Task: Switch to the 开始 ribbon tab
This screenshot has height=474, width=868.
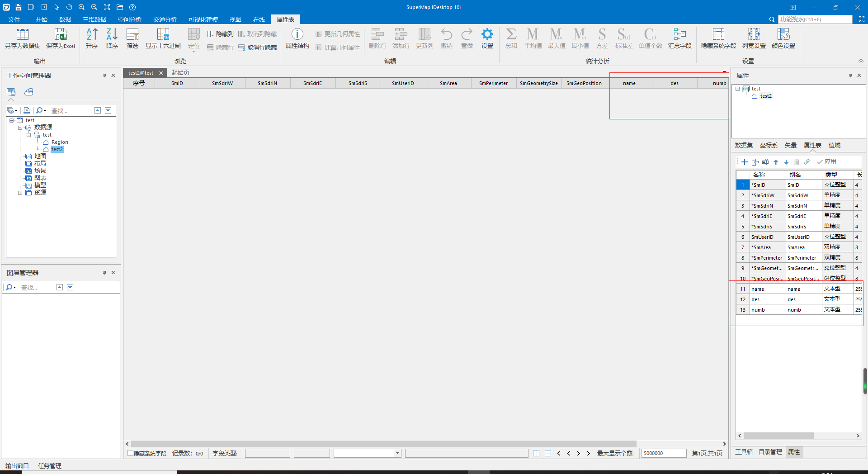Action: (42, 19)
